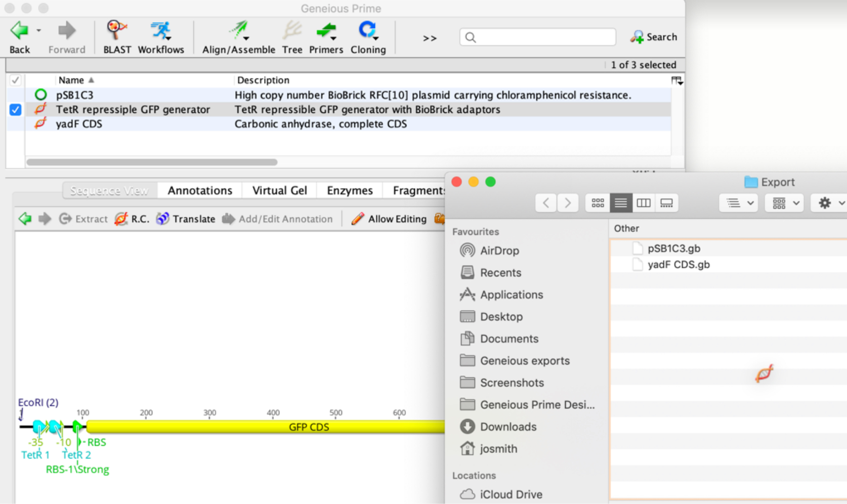
Task: Open the Finder action gear menu
Action: pos(830,203)
